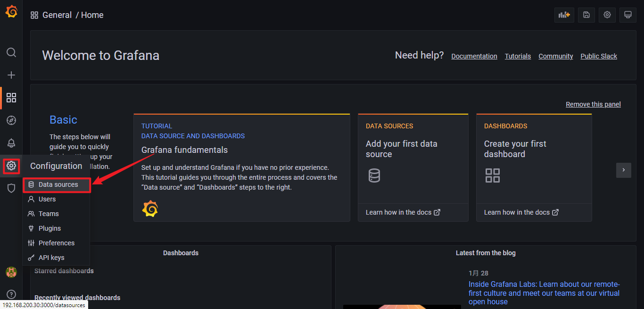Open the Community link

pos(556,56)
